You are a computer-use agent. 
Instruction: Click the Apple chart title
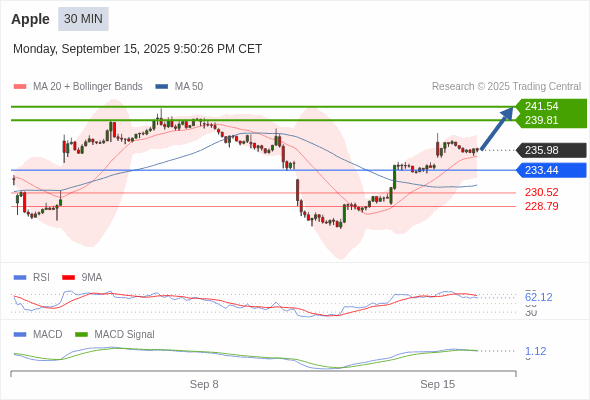click(30, 19)
